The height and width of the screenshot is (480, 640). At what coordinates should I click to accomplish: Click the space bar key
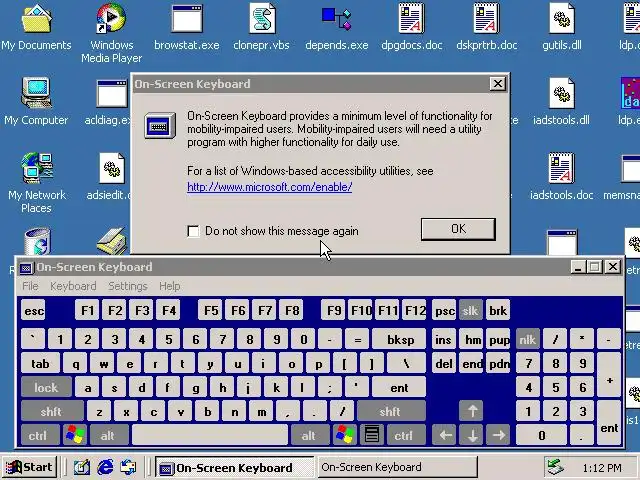pyautogui.click(x=210, y=435)
